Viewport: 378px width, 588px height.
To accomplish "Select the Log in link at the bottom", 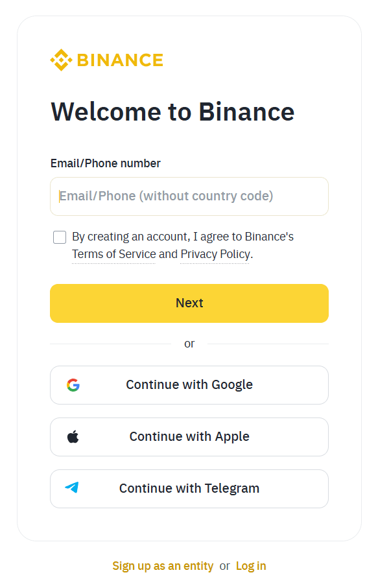I will [251, 565].
